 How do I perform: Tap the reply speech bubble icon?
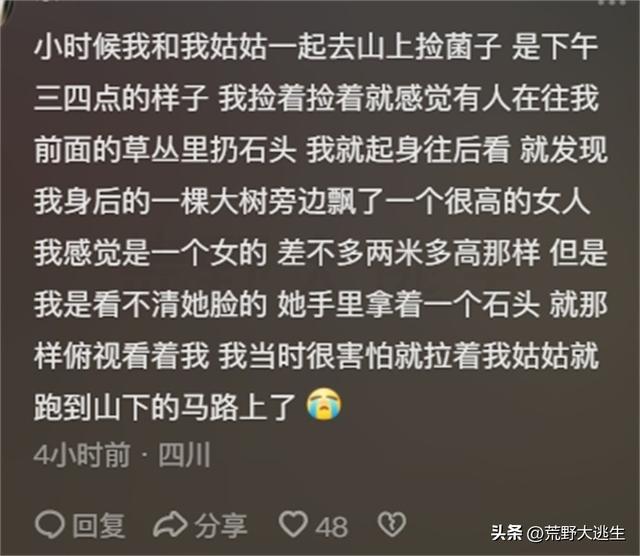49,525
